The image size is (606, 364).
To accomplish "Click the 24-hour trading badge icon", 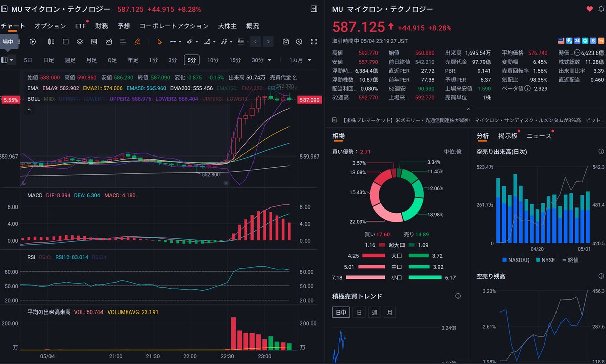I will [577, 41].
